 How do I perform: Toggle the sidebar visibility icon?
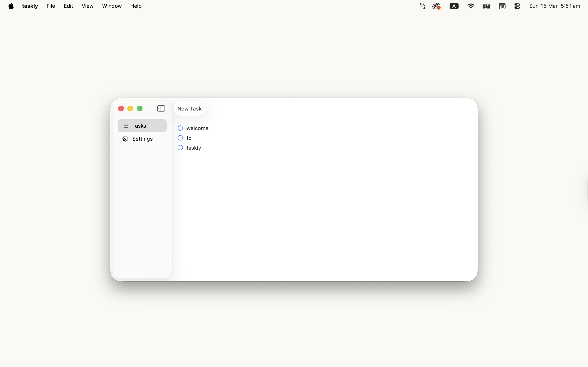pos(161,108)
